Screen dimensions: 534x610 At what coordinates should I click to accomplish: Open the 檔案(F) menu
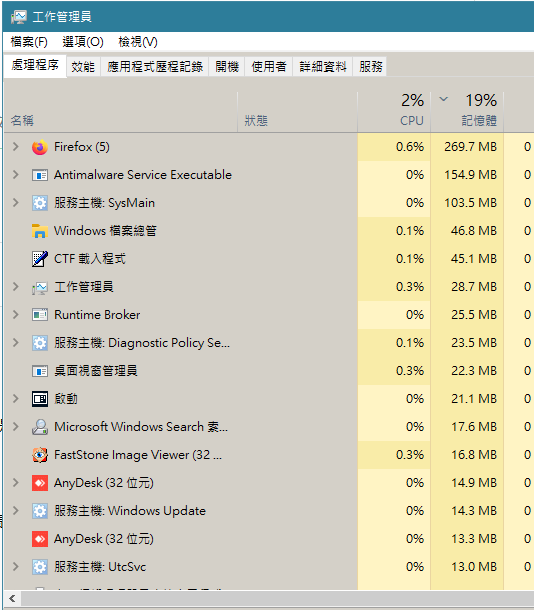coord(29,42)
